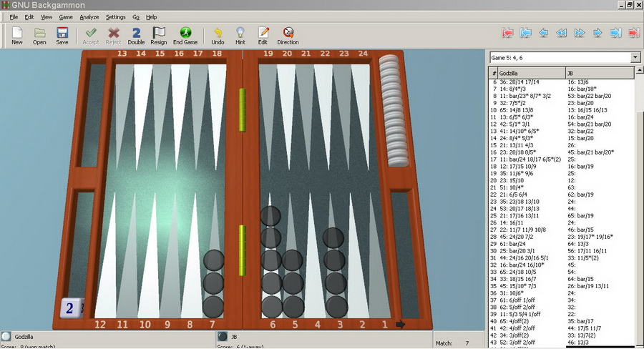
Task: Jump to end of game arrow icon
Action: tap(615, 33)
